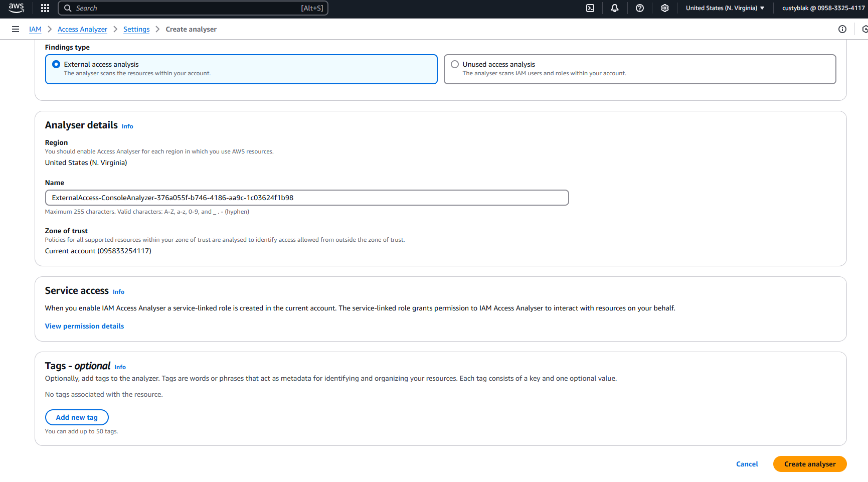Click the Create analyser button

pyautogui.click(x=810, y=464)
